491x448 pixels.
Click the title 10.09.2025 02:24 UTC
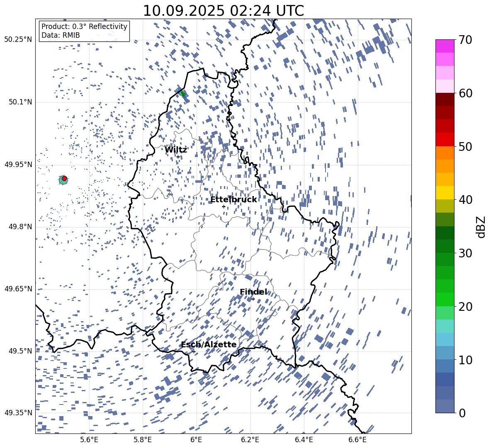[x=223, y=11]
